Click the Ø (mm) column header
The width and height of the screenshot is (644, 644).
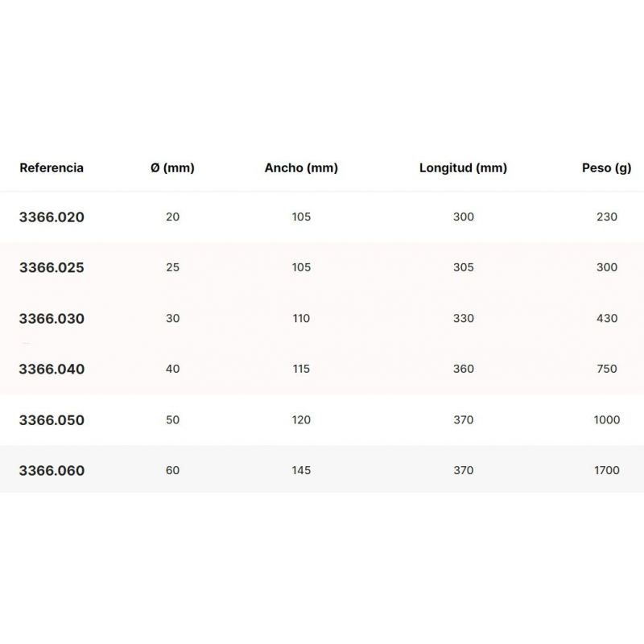tap(172, 168)
